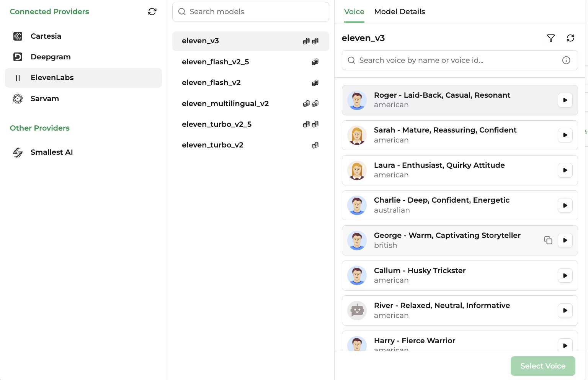Open the Voice tab
The image size is (588, 380).
[354, 11]
